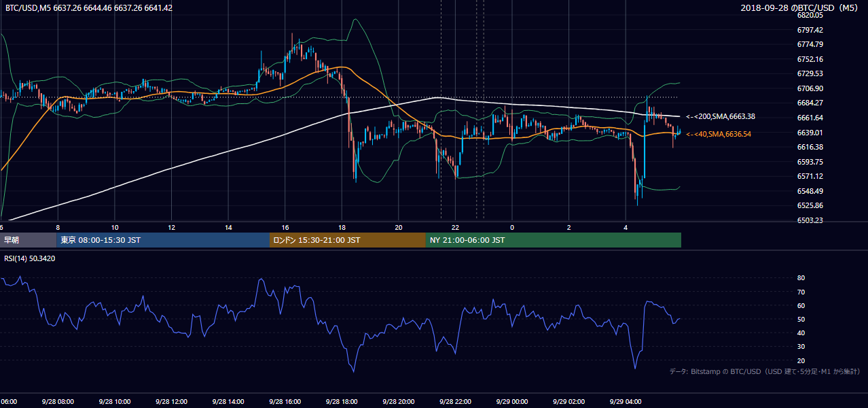Click the 9/28 18:00 date axis label

[x=341, y=401]
